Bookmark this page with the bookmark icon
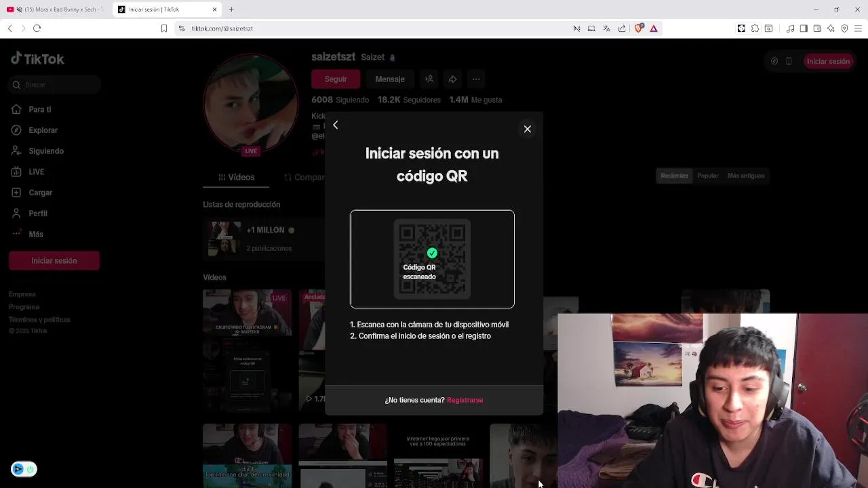Screen dimensions: 868x488 [x=164, y=28]
